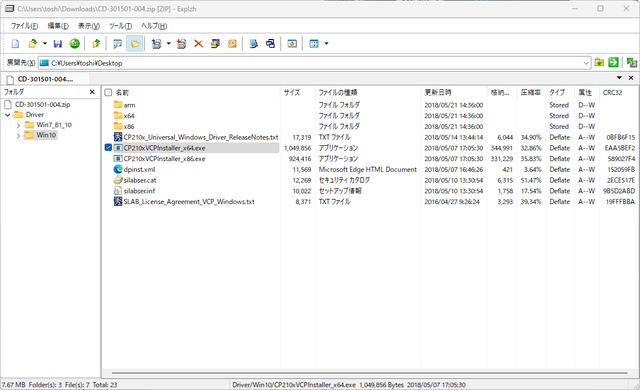Open the Extract icon dropdown arrow
Screen dimensions: 640x390
pos(168,44)
